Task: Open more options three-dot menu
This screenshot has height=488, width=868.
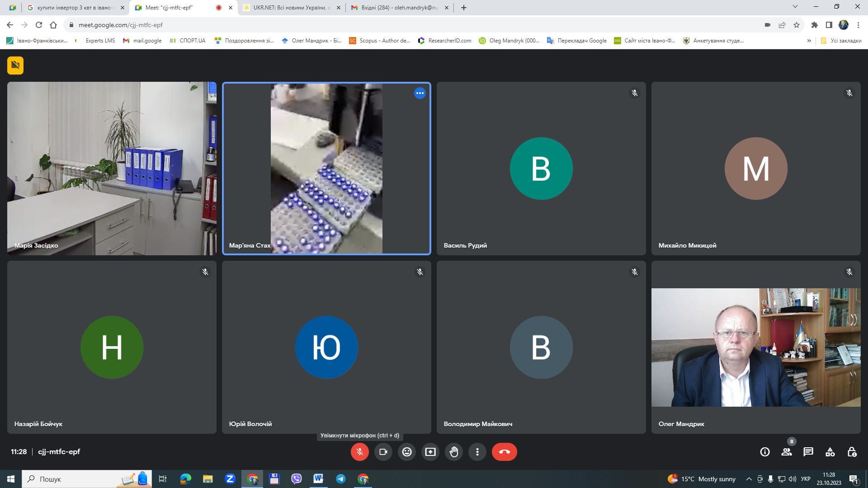Action: (x=477, y=452)
